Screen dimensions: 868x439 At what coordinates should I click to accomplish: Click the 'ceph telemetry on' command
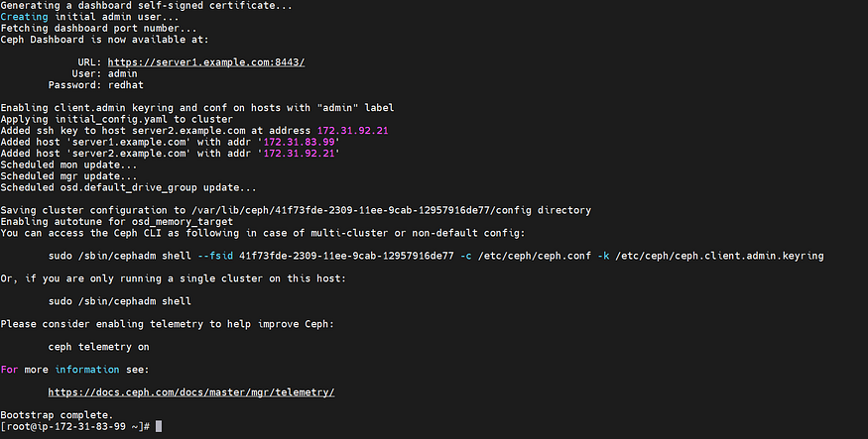[98, 347]
